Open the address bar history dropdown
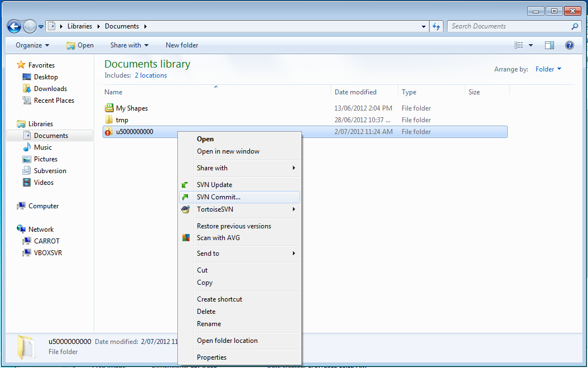The width and height of the screenshot is (588, 368). click(423, 26)
